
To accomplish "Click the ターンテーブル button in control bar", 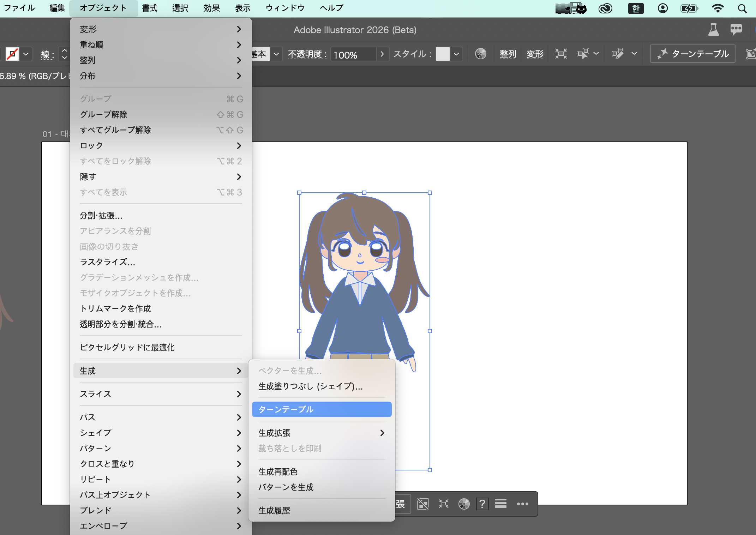I will [692, 54].
